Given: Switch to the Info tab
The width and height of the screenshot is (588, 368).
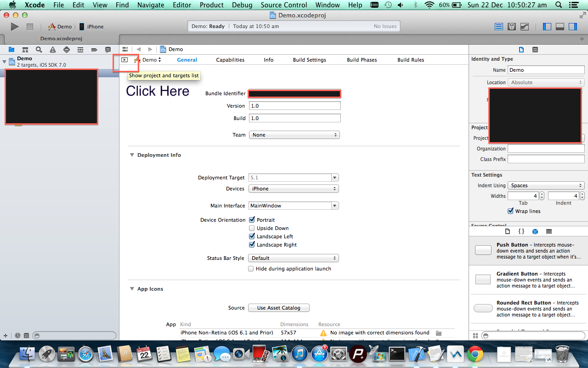Looking at the screenshot, I should coord(269,60).
